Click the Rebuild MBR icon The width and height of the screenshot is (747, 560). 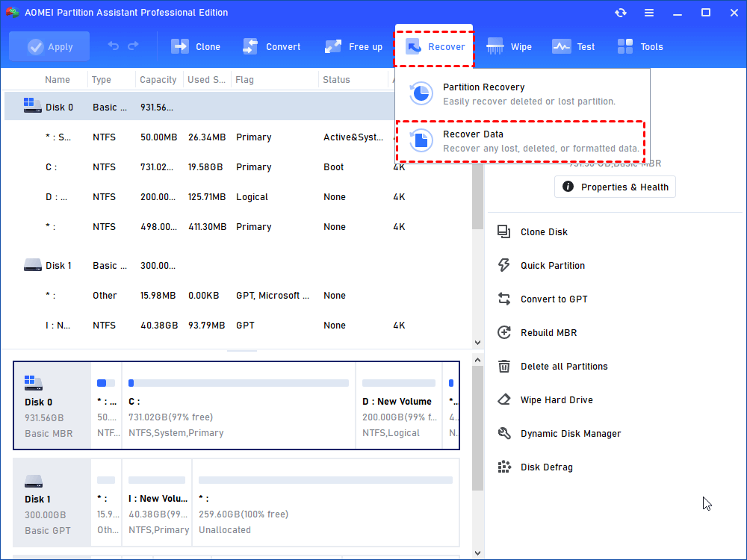[504, 332]
